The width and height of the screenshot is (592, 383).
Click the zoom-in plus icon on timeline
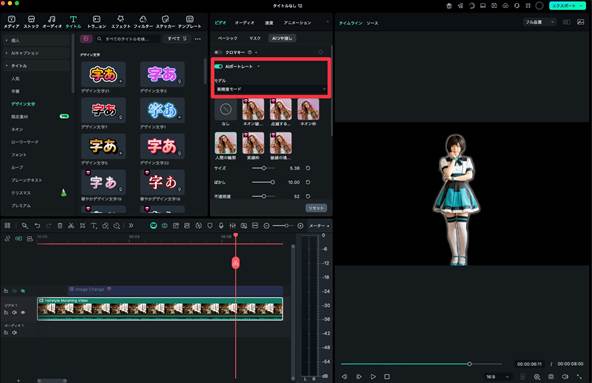pos(300,225)
